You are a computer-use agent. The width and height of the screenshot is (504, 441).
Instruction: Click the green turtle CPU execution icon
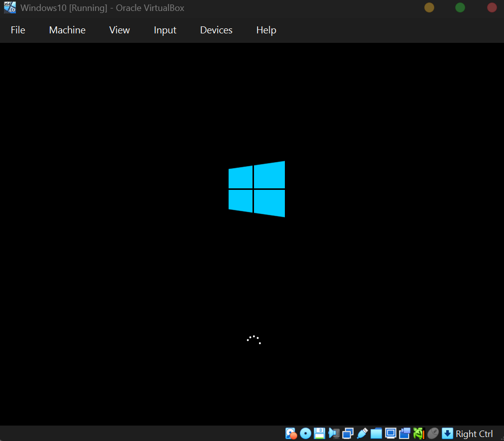[x=419, y=434]
